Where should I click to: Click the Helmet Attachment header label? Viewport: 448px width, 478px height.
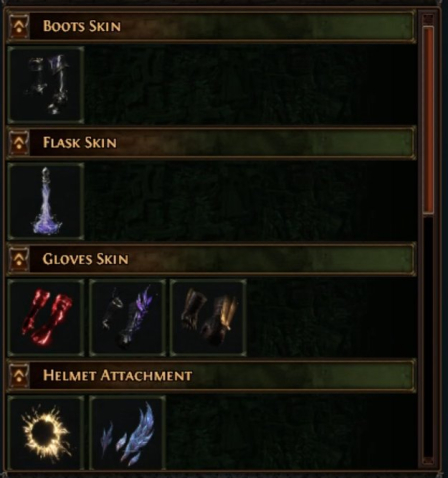117,375
